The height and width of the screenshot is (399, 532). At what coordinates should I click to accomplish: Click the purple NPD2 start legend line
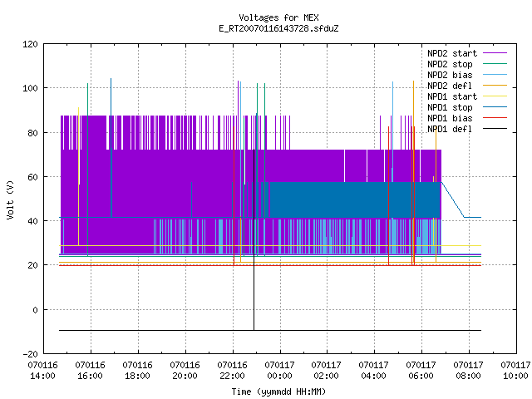(495, 53)
